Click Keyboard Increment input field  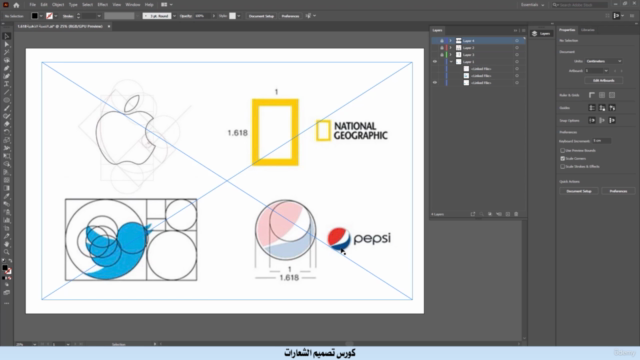pos(602,141)
